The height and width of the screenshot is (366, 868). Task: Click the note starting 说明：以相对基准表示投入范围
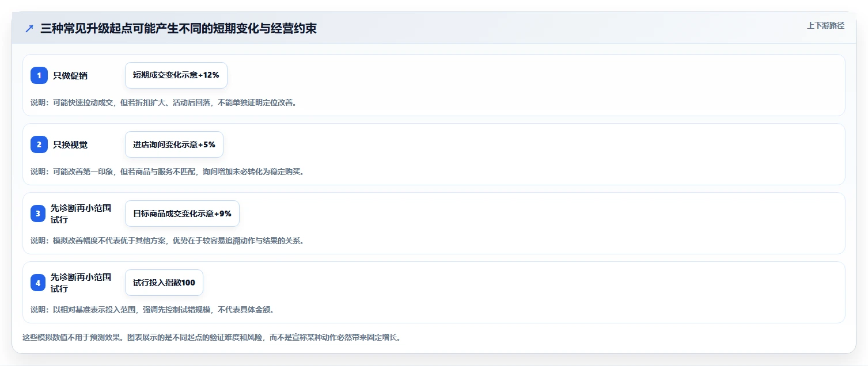[153, 310]
